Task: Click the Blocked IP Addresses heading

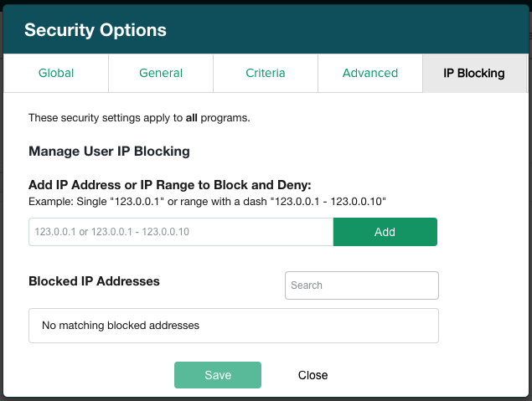Action: pyautogui.click(x=94, y=281)
